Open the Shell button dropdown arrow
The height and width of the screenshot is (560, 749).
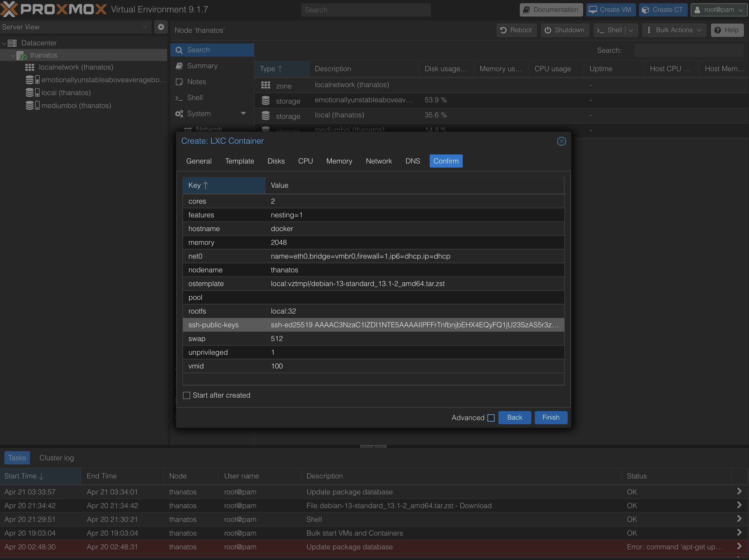[x=631, y=30]
